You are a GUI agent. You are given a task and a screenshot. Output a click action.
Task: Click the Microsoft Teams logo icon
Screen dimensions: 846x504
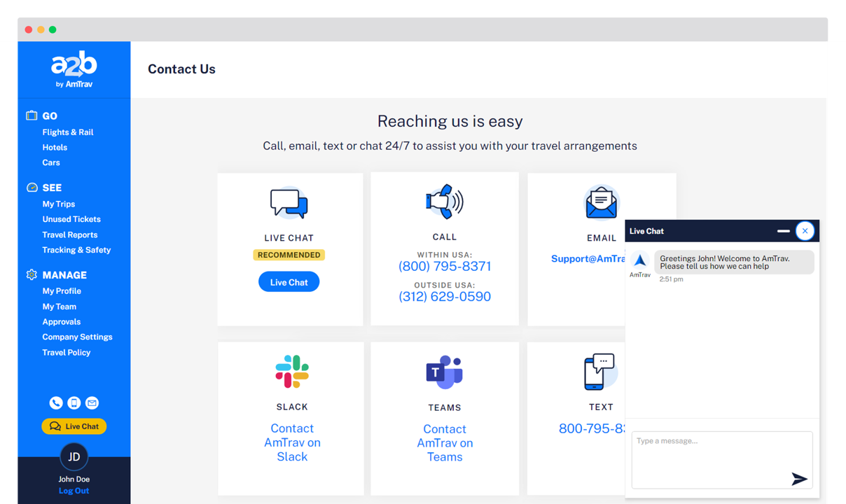point(444,372)
